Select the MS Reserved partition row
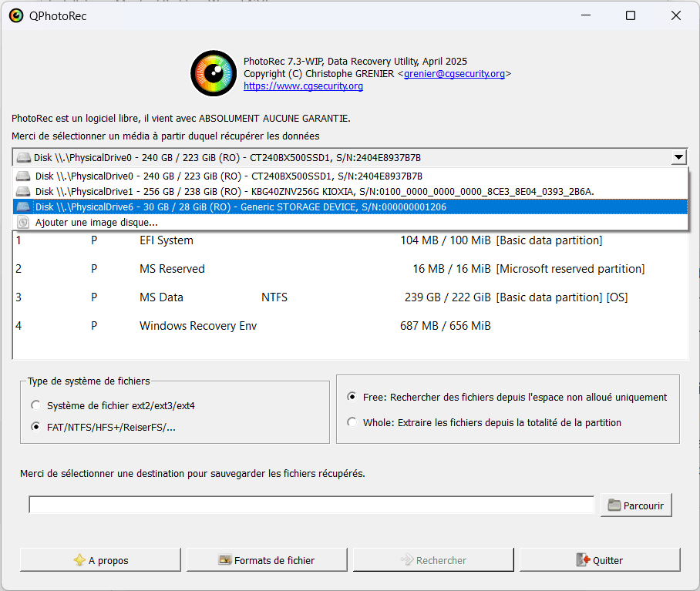The height and width of the screenshot is (591, 700). (351, 269)
